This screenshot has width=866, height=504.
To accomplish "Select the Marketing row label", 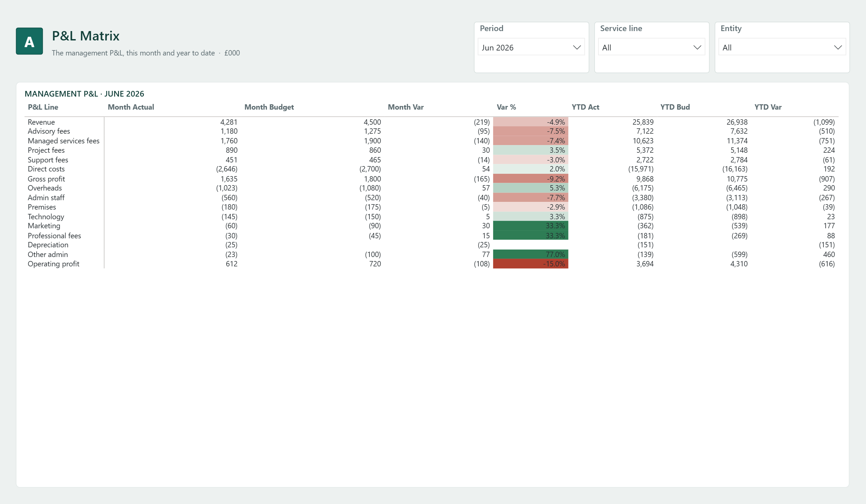I will pos(44,226).
